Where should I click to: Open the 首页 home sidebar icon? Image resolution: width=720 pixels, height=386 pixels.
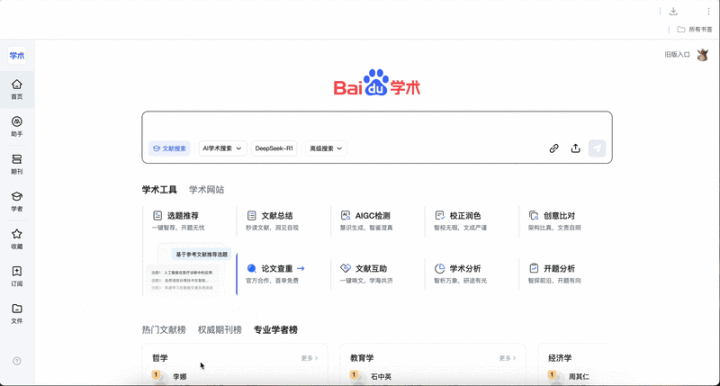click(17, 90)
